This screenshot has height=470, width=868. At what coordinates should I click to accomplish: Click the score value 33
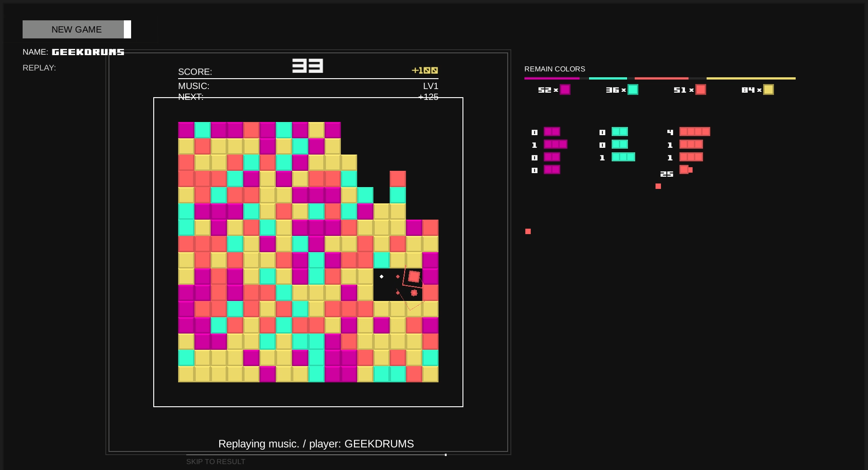coord(307,66)
